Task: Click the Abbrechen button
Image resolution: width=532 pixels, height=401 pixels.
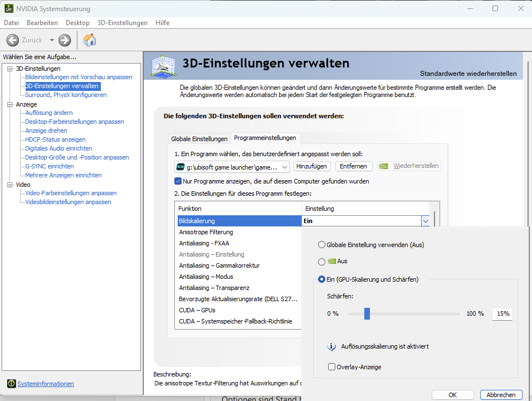Action: (x=501, y=395)
